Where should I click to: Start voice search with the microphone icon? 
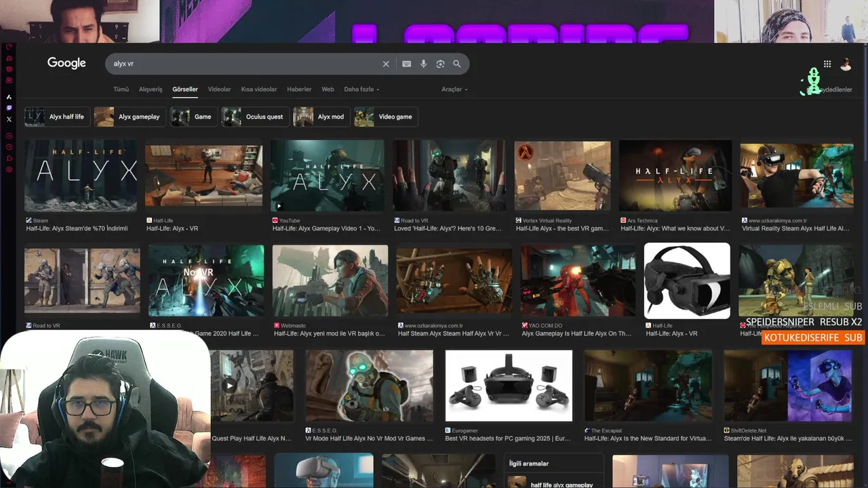tap(424, 64)
